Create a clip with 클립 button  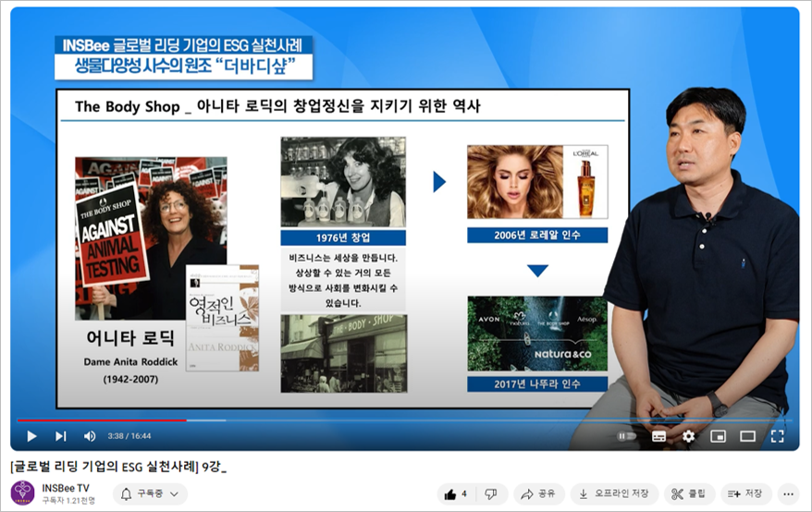(x=689, y=494)
